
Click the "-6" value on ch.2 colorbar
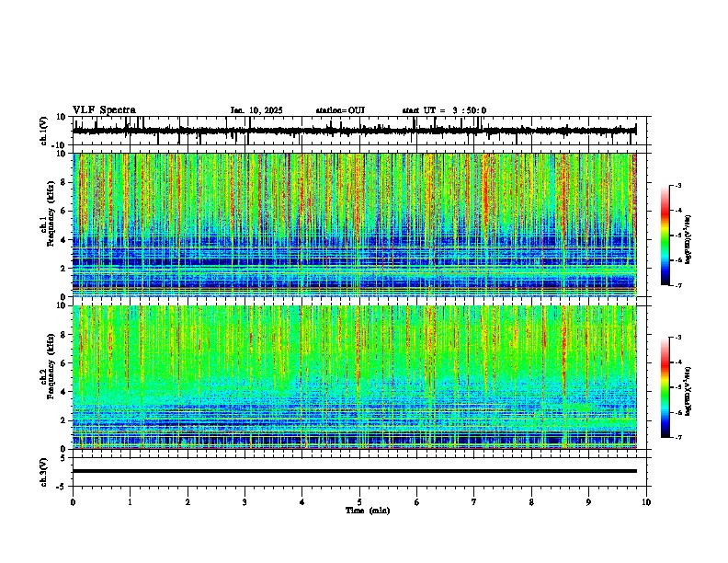pos(677,412)
